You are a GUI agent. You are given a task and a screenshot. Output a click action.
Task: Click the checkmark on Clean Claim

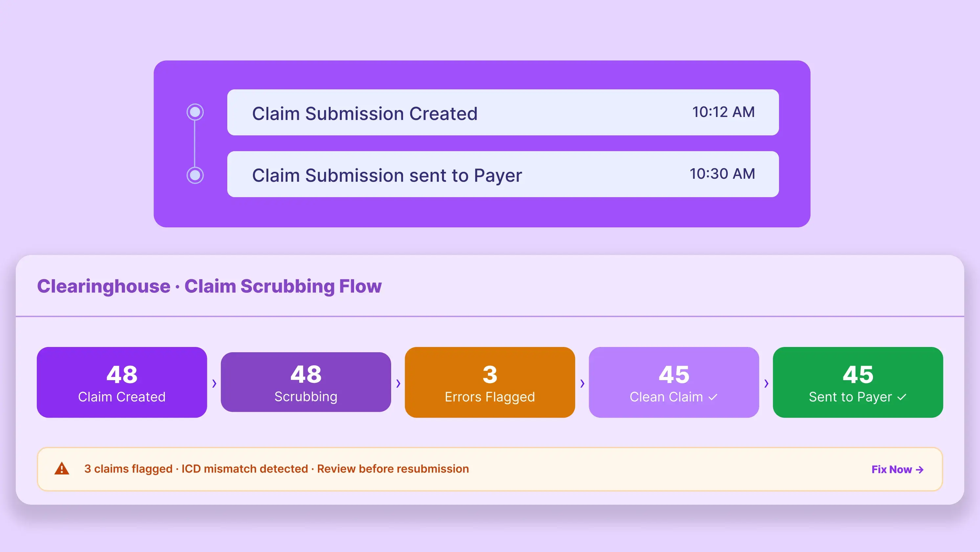click(713, 397)
